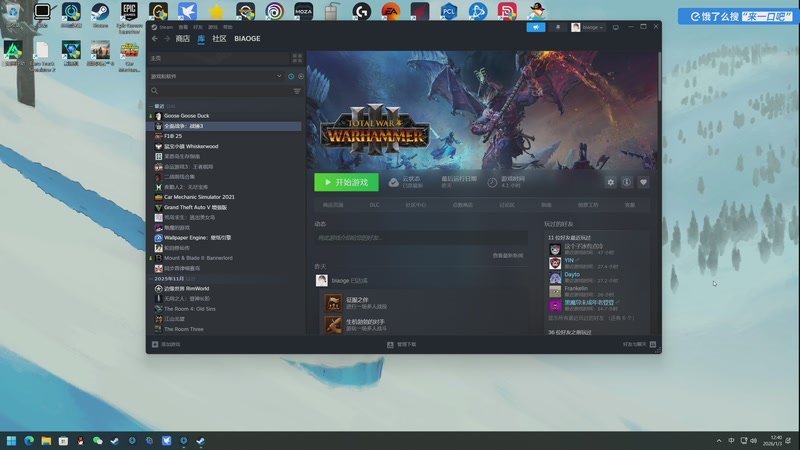Click the library search field

point(221,91)
